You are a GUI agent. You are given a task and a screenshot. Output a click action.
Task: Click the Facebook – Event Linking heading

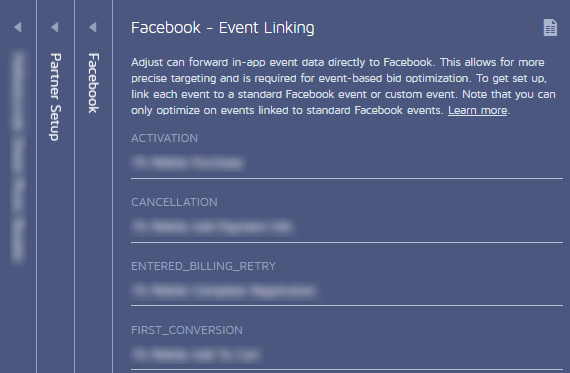pyautogui.click(x=223, y=28)
